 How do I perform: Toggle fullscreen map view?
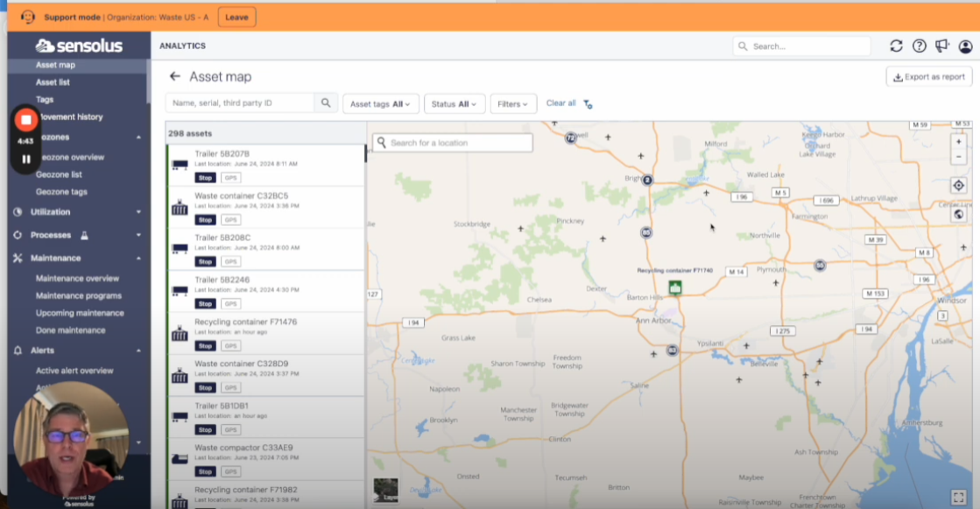point(959,497)
